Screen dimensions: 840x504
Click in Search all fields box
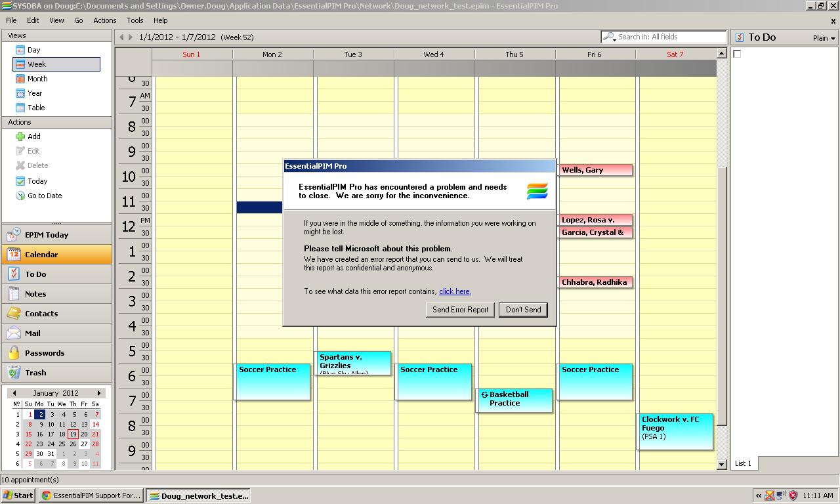664,37
